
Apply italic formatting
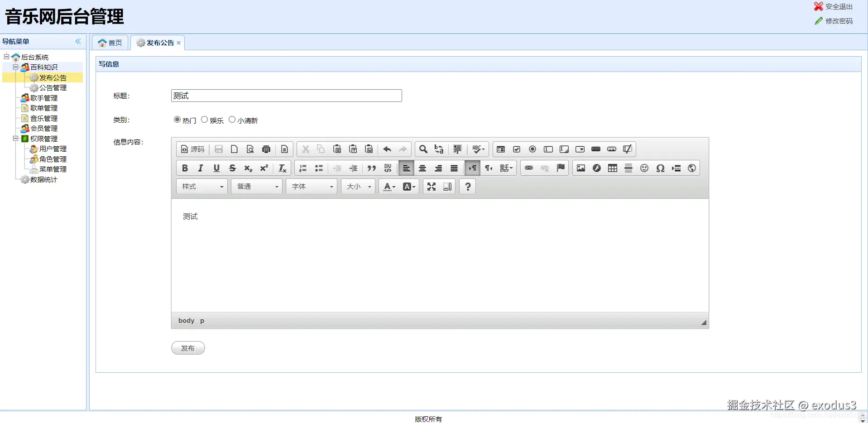(x=201, y=168)
